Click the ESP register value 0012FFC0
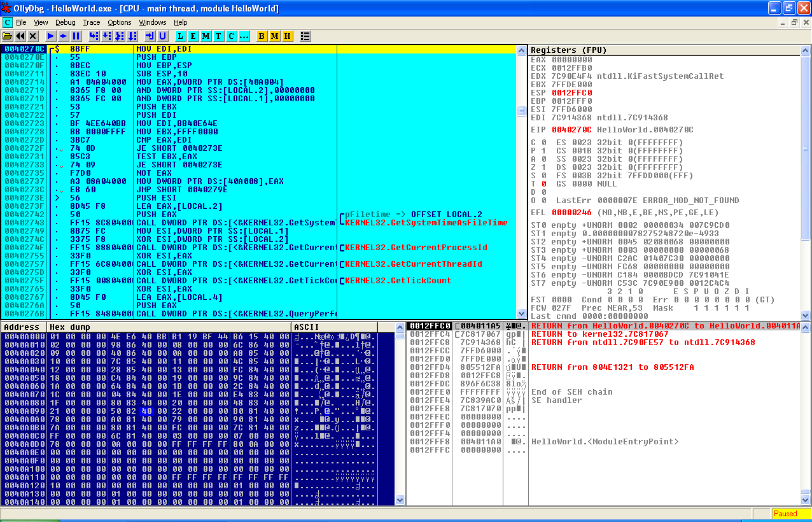Image resolution: width=812 pixels, height=522 pixels. pos(571,93)
